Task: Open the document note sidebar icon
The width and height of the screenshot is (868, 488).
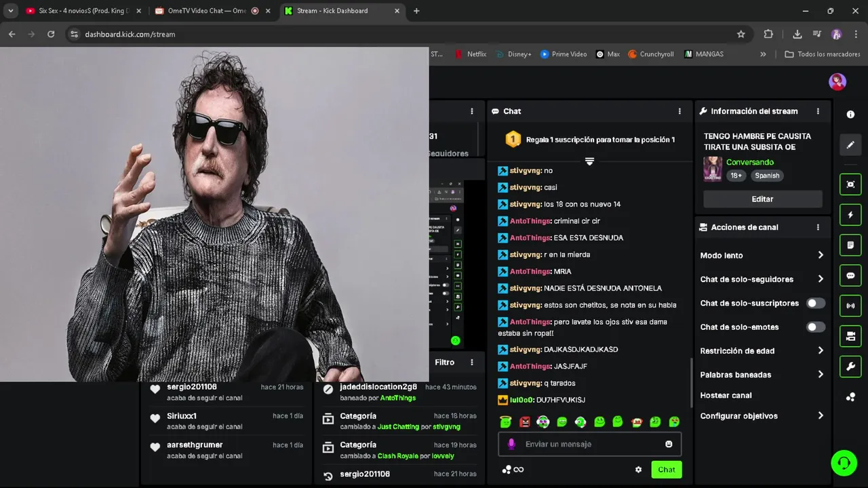Action: coord(850,245)
